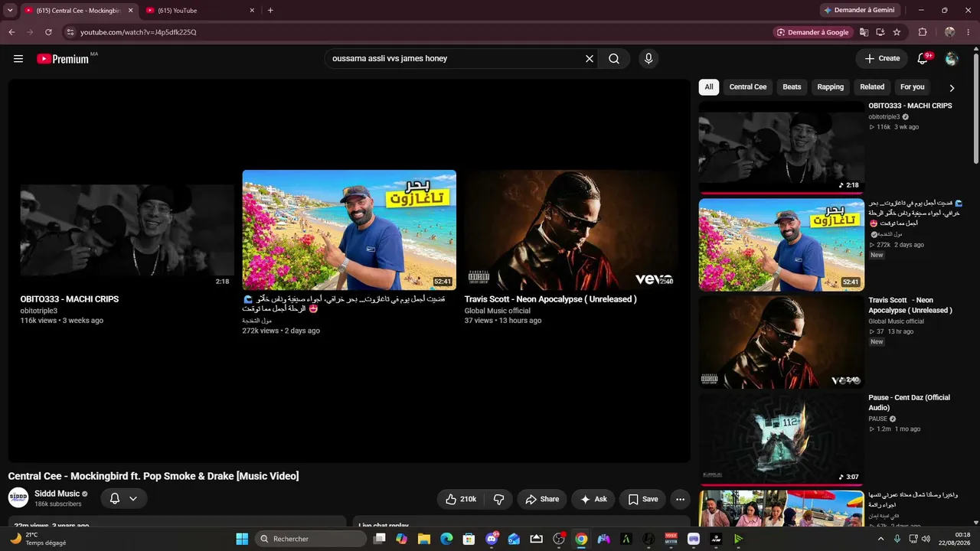Open the YouTube guide hamburger menu

click(18, 59)
